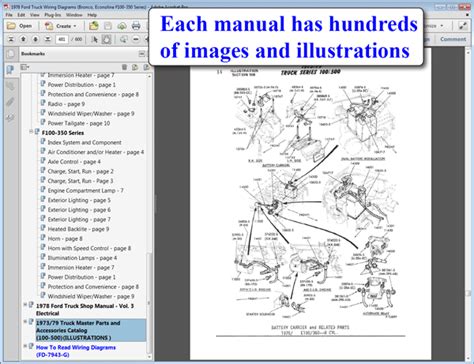Click the green folder icon beside Create

94,26
